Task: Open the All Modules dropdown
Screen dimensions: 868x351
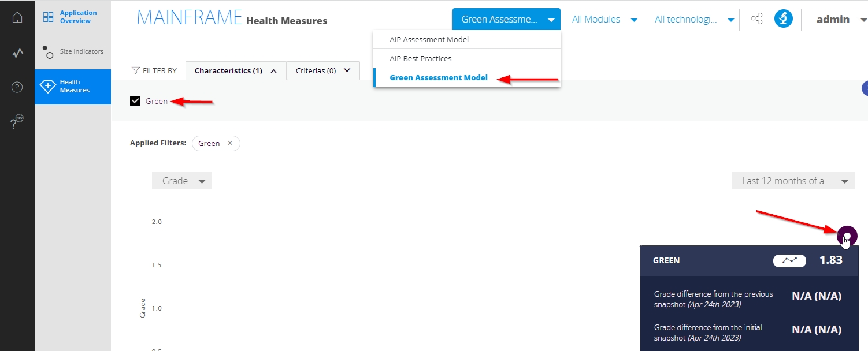Action: 604,20
